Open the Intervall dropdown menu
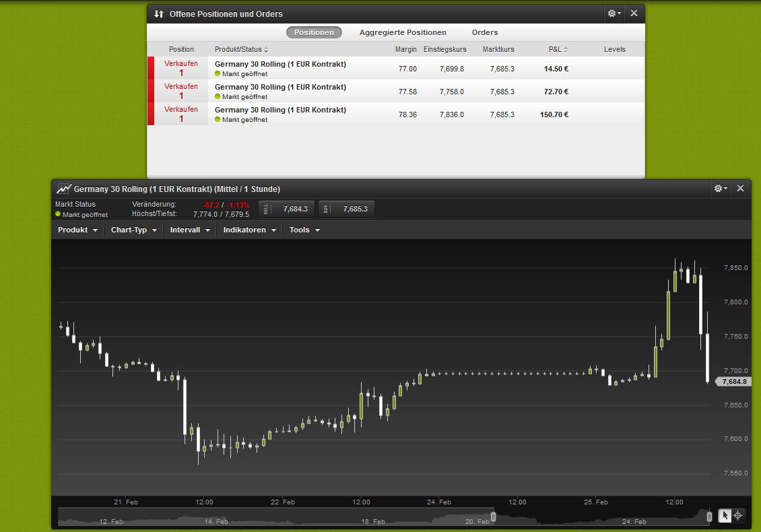 click(190, 230)
